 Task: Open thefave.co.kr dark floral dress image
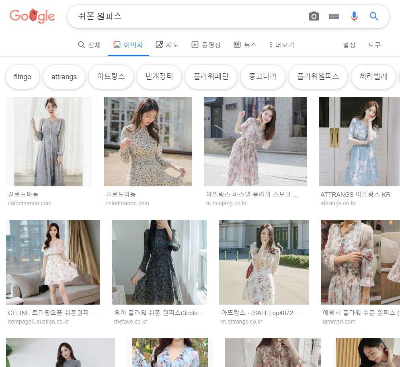coord(159,262)
